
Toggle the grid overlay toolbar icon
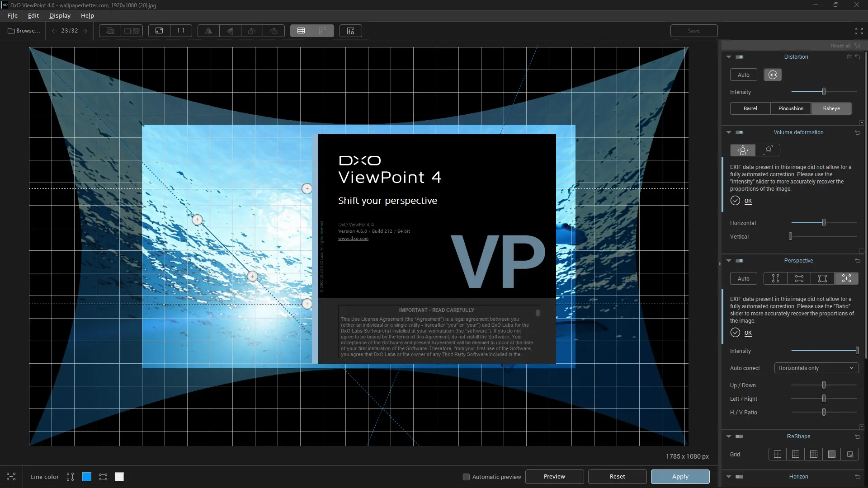click(301, 31)
